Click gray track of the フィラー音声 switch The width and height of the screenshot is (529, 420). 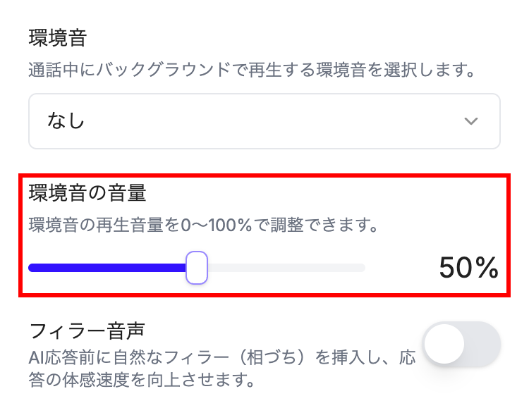482,344
